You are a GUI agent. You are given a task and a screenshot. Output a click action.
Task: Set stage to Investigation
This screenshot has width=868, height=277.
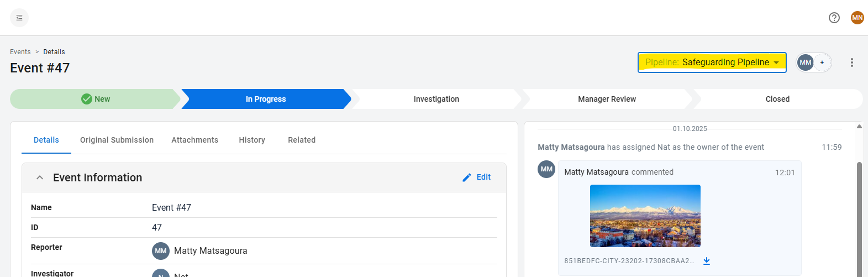(436, 99)
